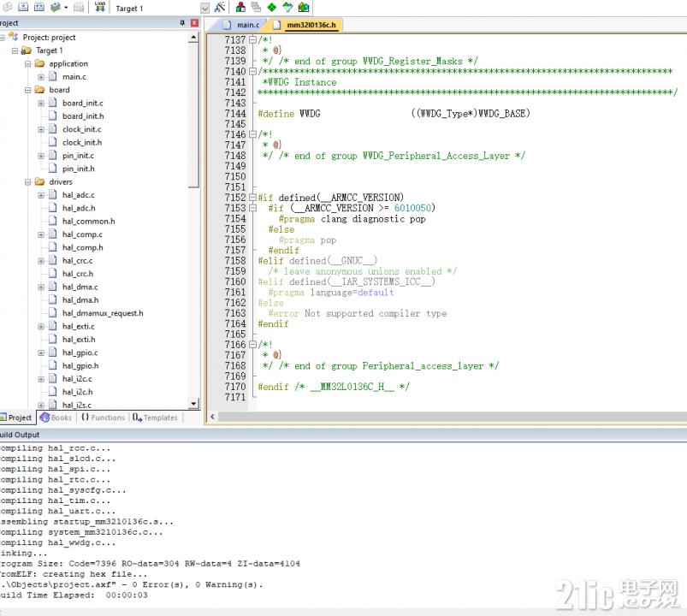Viewport: 687px width, 616px height.
Task: Open the Target 1 selection dropdown
Action: click(204, 8)
